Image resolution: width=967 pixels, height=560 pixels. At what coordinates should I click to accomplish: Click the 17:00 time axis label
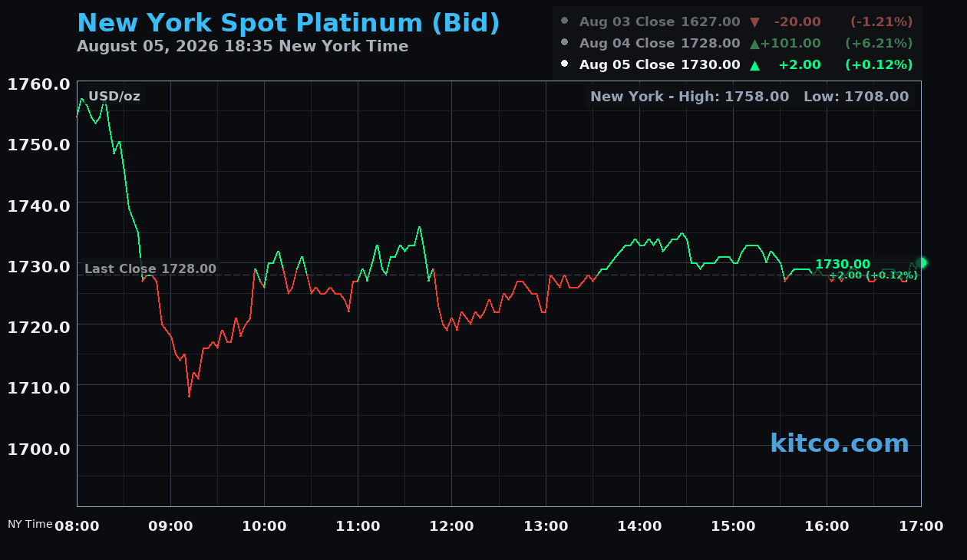pos(921,526)
